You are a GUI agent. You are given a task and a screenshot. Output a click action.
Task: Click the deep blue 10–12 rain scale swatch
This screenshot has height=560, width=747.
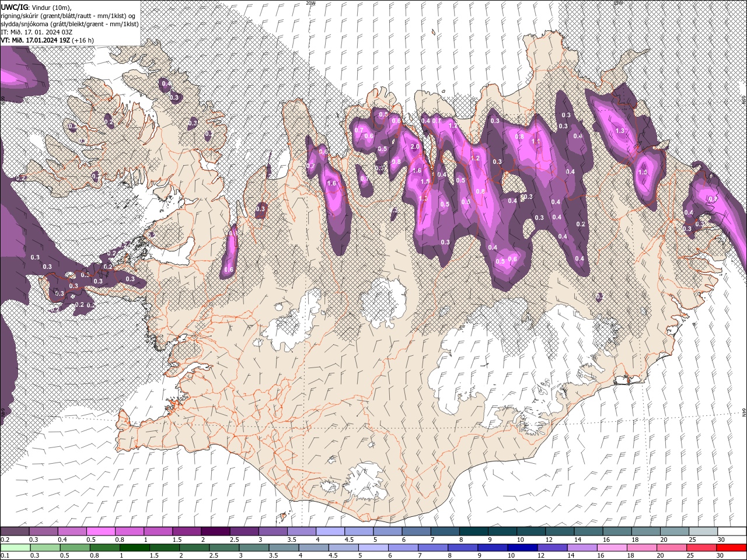coord(522,548)
